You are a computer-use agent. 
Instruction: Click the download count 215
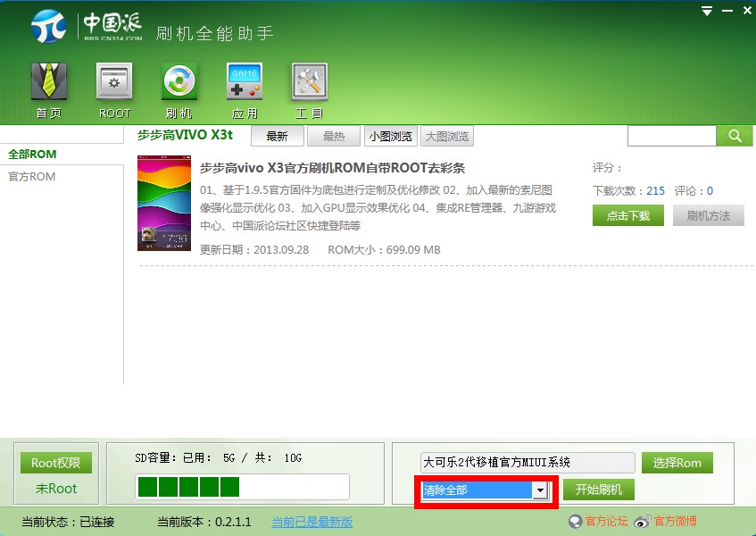tap(655, 191)
